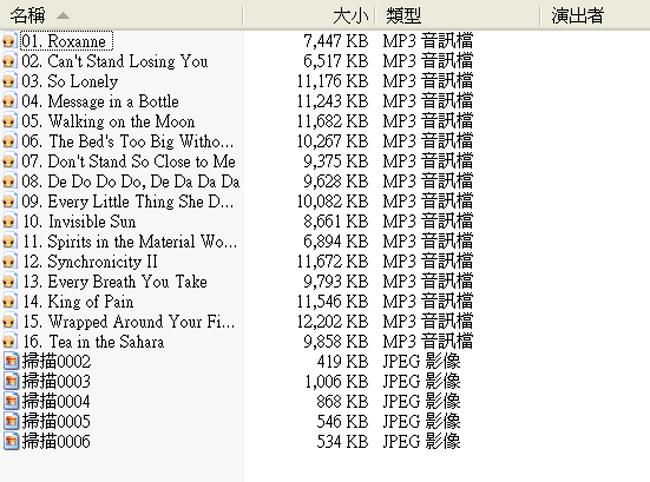Select file name 掃描0002
The width and height of the screenshot is (650, 482).
pos(56,361)
